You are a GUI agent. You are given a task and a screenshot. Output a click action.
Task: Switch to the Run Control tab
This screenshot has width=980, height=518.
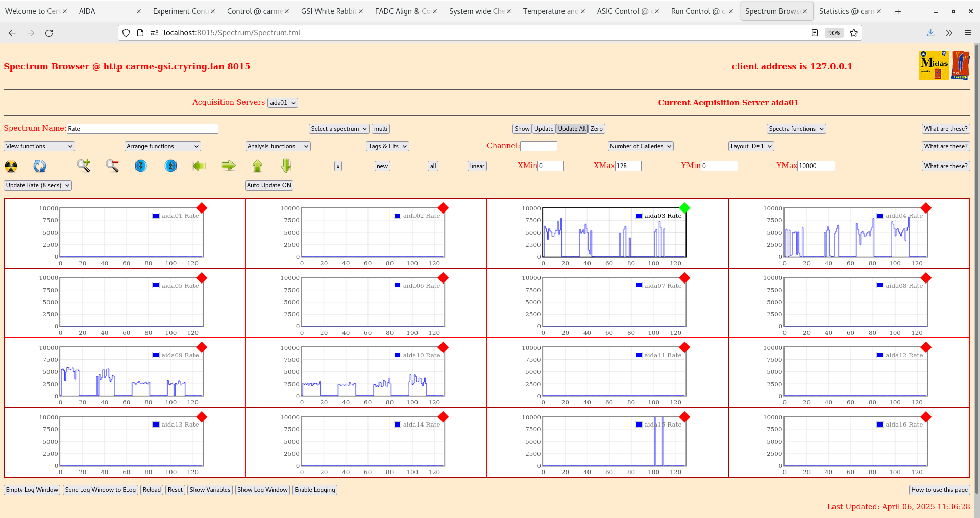698,11
